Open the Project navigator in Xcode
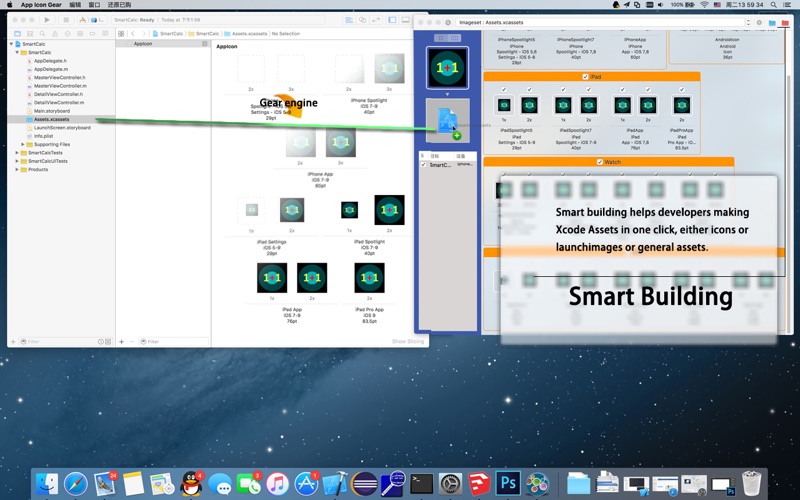The image size is (800, 500). (x=17, y=34)
